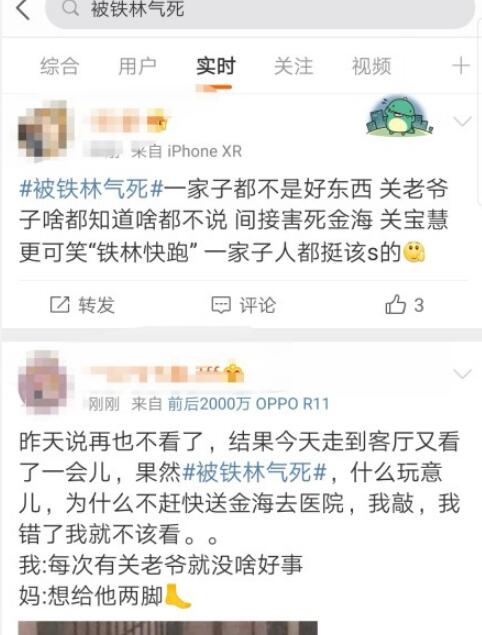Screen dimensions: 482x635
Task: Tap the back arrow icon
Action: (23, 9)
